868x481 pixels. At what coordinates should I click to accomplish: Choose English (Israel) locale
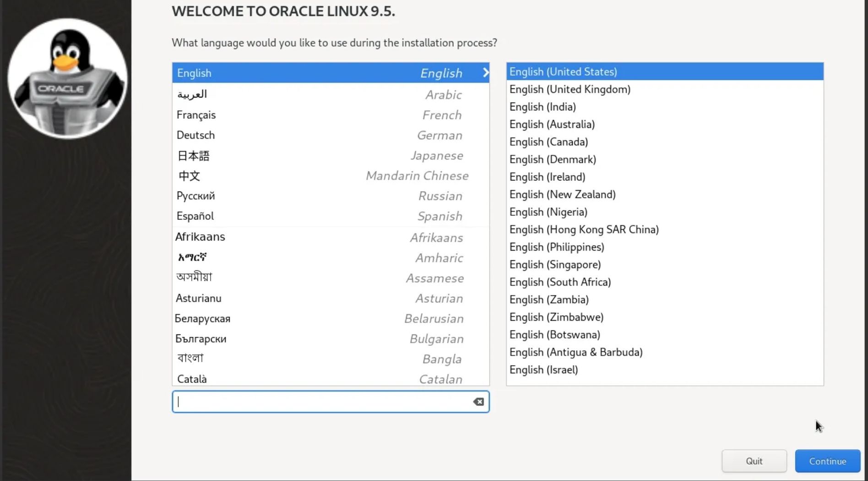665,370
